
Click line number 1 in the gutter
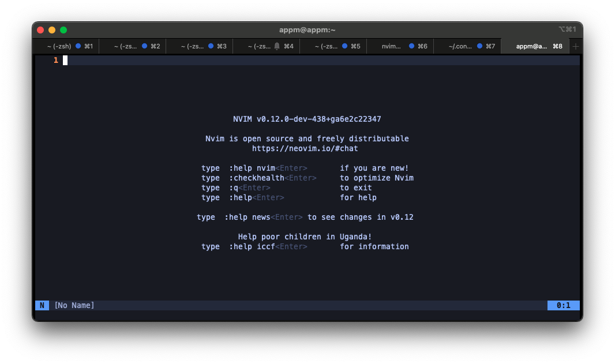coord(55,59)
